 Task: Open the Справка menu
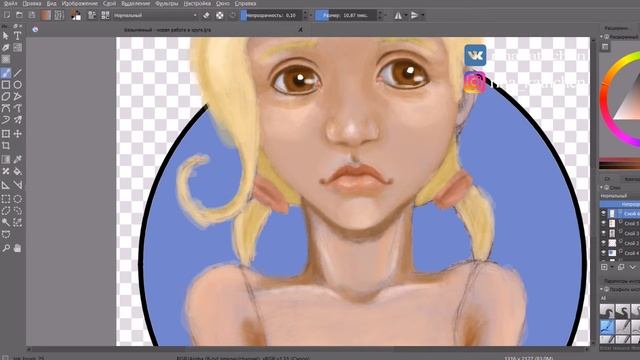(245, 3)
